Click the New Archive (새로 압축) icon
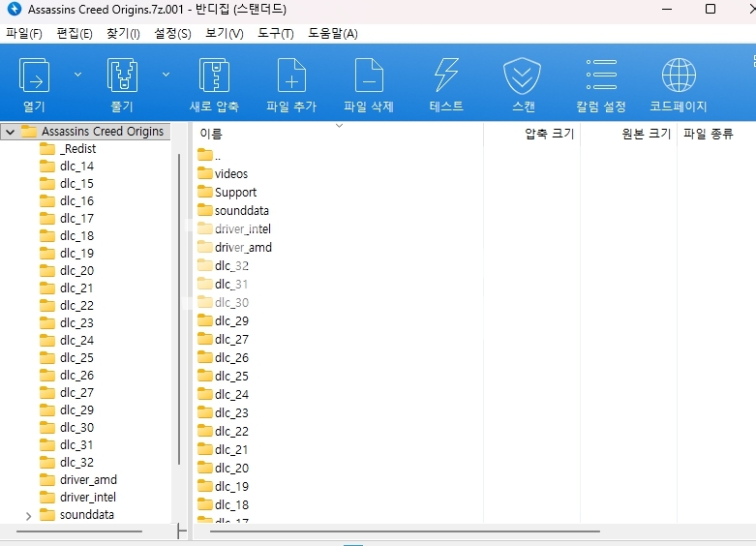The width and height of the screenshot is (756, 546). point(214,76)
